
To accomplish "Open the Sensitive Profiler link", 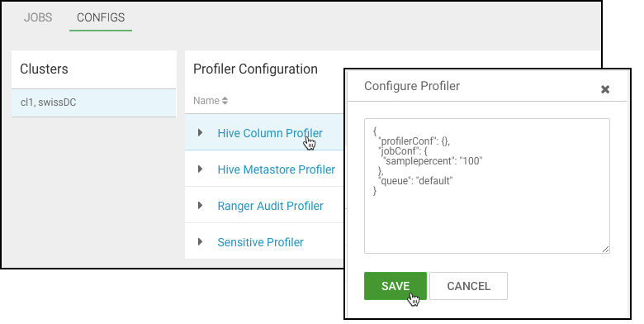I will click(x=260, y=242).
